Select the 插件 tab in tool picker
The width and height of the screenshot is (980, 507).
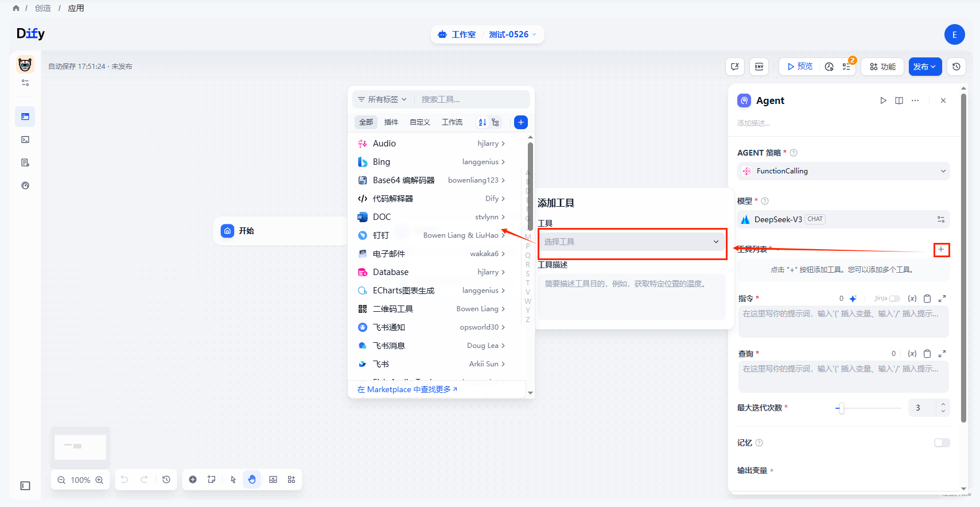pyautogui.click(x=391, y=122)
